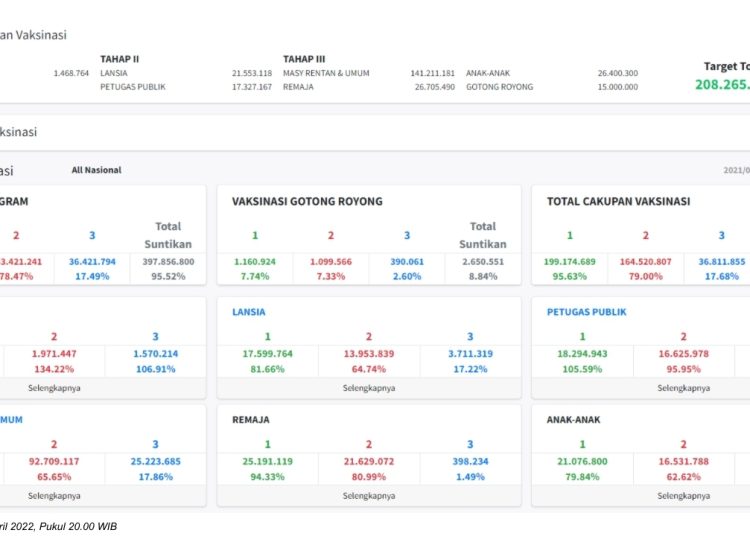Click the TOTAL CAKUPAN VAKSINASI heading
Screen dimensions: 750x536
pyautogui.click(x=618, y=201)
